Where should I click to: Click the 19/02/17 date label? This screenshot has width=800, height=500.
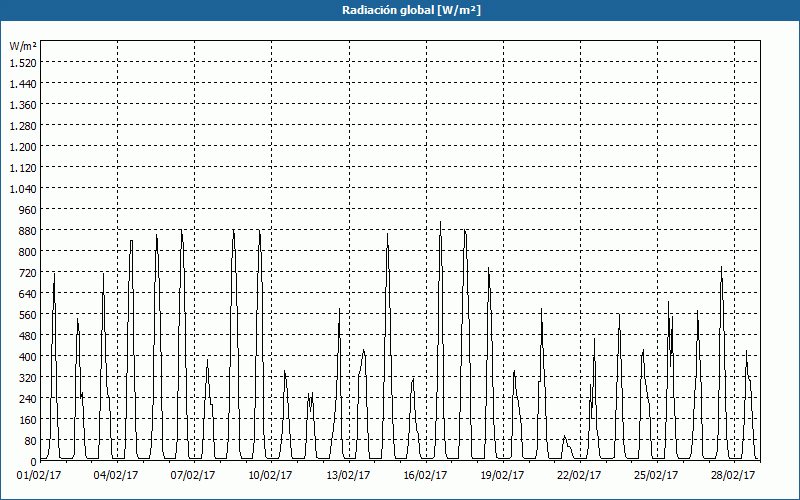tap(502, 476)
